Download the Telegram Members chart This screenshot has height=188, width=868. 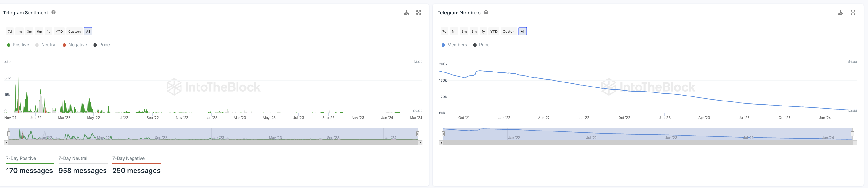[x=841, y=13]
